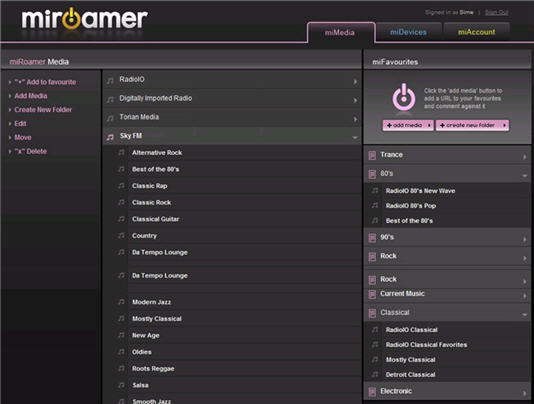Click the note icon next to Detroit Classical
This screenshot has width=534, height=404.
[x=375, y=374]
